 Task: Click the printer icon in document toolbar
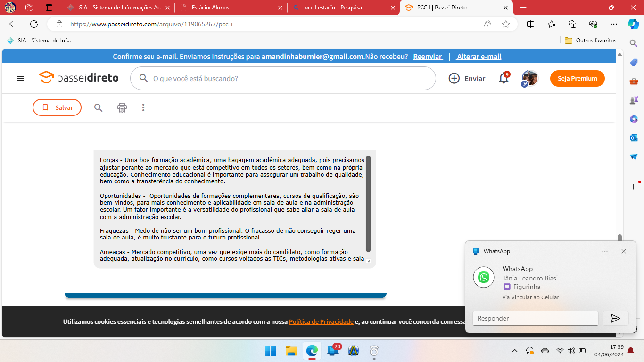click(122, 107)
